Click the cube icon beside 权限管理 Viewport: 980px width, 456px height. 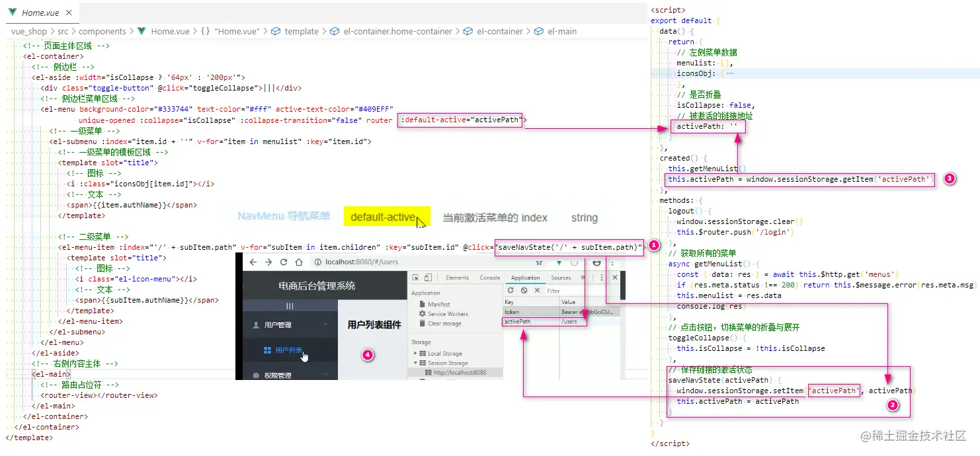click(256, 375)
